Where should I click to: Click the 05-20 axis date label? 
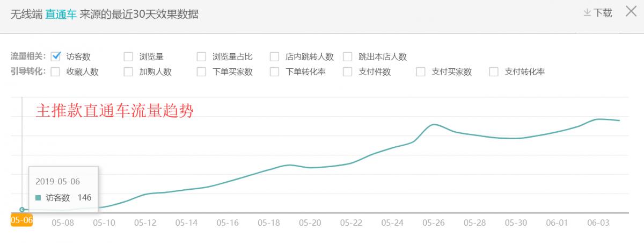pyautogui.click(x=310, y=221)
